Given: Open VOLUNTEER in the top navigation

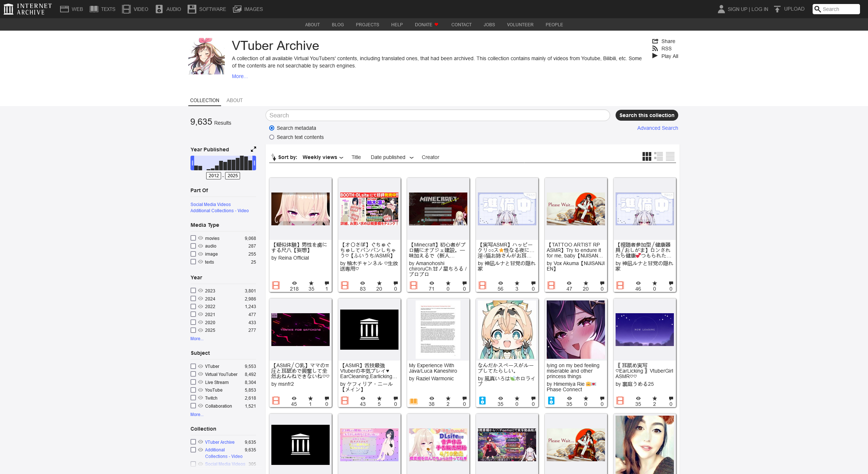Looking at the screenshot, I should click(x=520, y=24).
